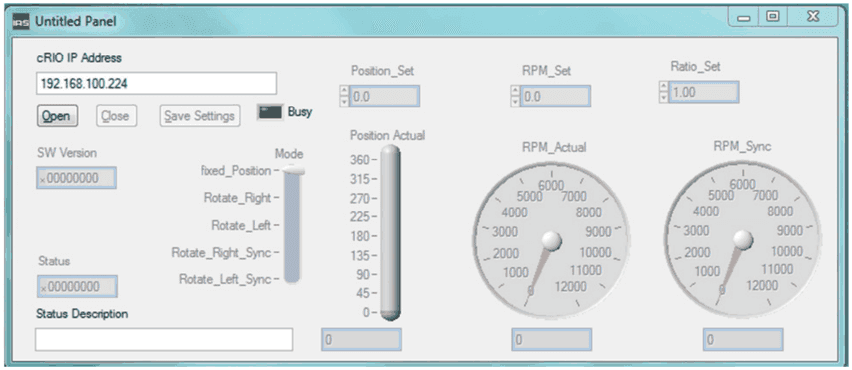Increment Position_Set with up arrow
The height and width of the screenshot is (370, 852).
tap(343, 91)
